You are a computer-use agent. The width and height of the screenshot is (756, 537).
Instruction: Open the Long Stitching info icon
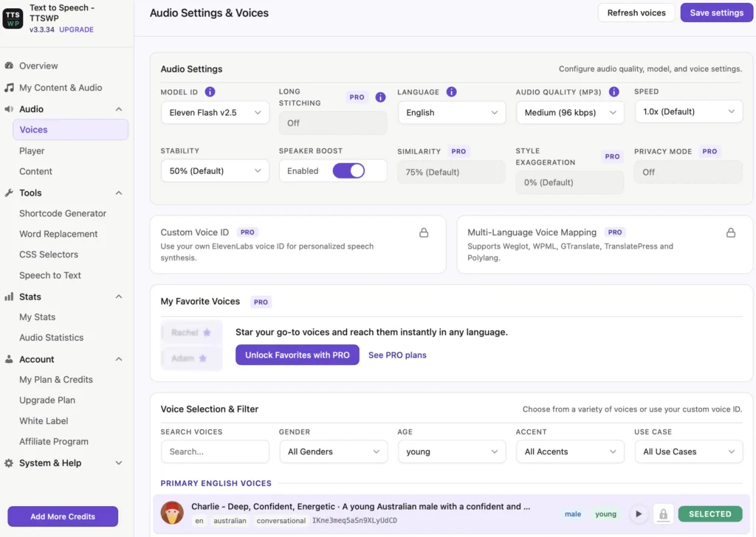tap(380, 97)
